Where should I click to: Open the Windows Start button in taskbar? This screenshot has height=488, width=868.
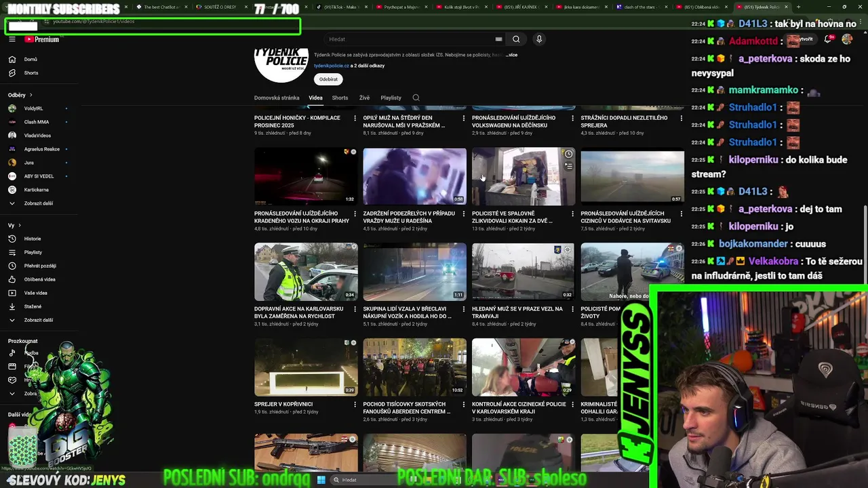pos(321,480)
